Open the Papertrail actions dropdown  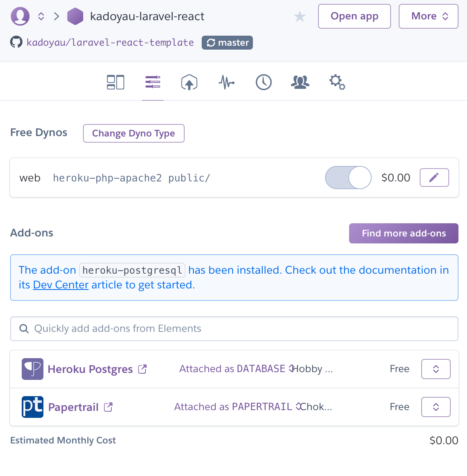(x=436, y=407)
